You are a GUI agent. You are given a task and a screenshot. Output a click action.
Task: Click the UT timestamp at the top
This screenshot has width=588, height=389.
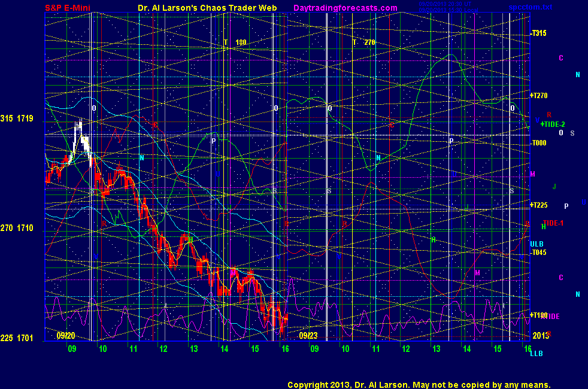coord(445,4)
